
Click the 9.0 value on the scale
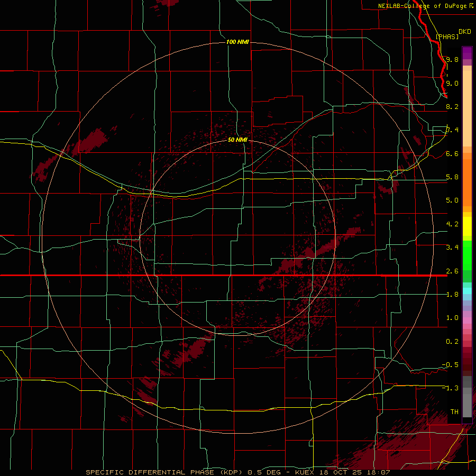tap(452, 83)
